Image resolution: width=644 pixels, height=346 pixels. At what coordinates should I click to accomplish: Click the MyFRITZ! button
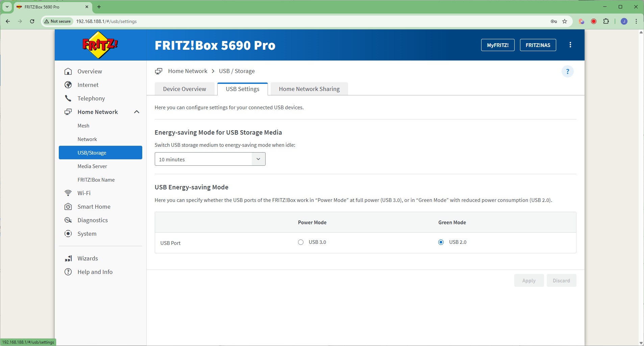coord(498,45)
